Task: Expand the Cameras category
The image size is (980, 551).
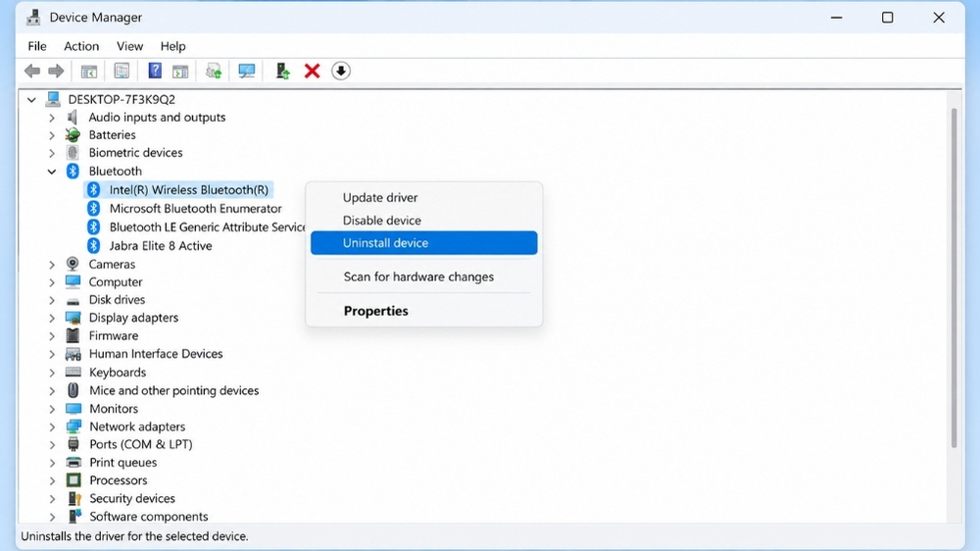Action: (52, 265)
